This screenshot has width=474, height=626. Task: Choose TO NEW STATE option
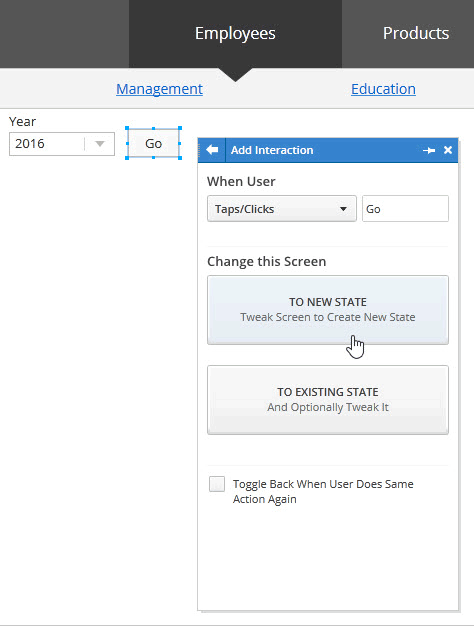click(x=327, y=310)
